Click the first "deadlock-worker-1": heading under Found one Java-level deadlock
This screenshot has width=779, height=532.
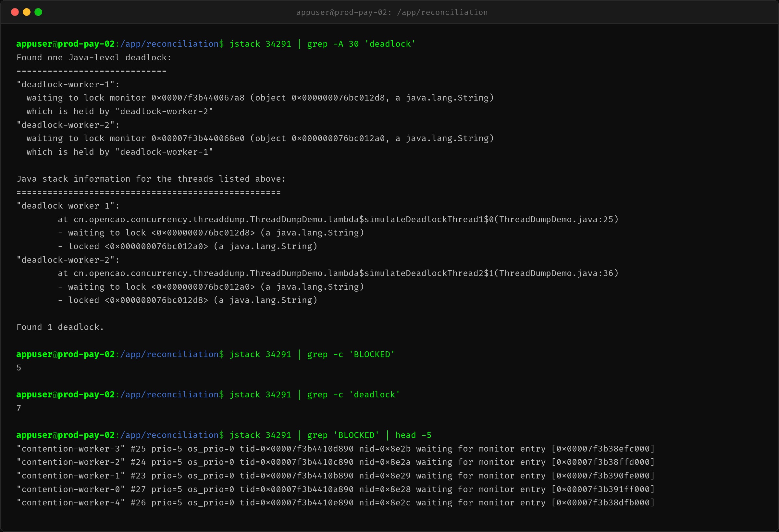[68, 84]
